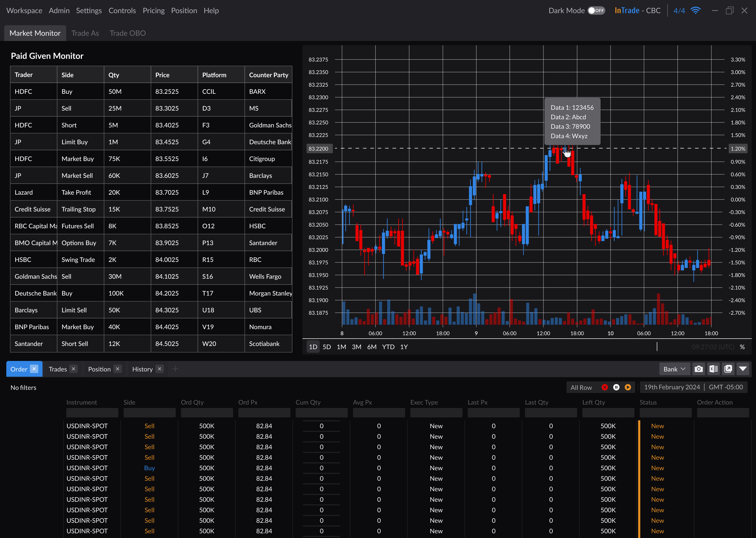Viewport: 756px width, 538px height.
Task: Open the Help menu
Action: pos(211,11)
